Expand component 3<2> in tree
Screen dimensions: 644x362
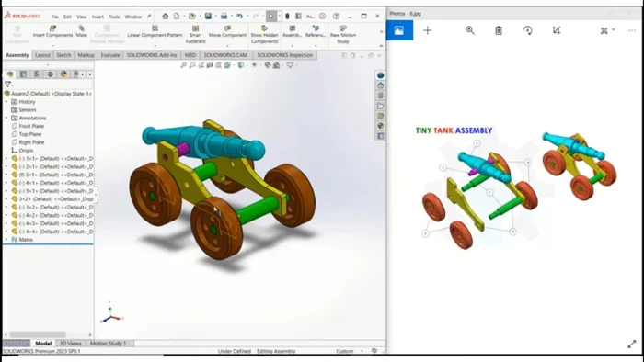tap(6, 198)
